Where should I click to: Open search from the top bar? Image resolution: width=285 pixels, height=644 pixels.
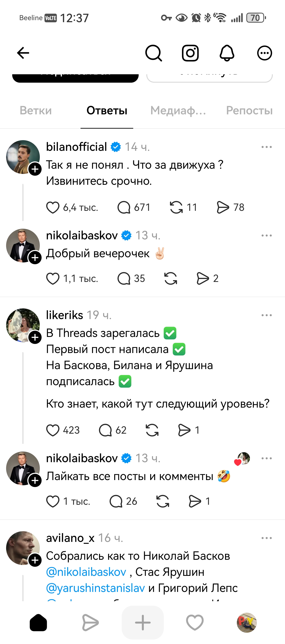pyautogui.click(x=154, y=53)
